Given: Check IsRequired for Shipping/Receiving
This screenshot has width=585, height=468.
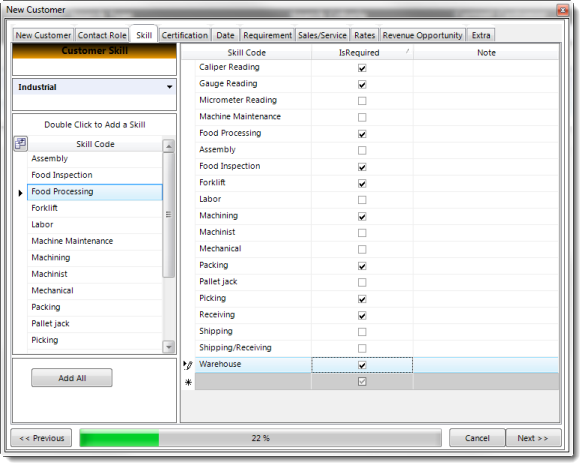Looking at the screenshot, I should (x=362, y=349).
